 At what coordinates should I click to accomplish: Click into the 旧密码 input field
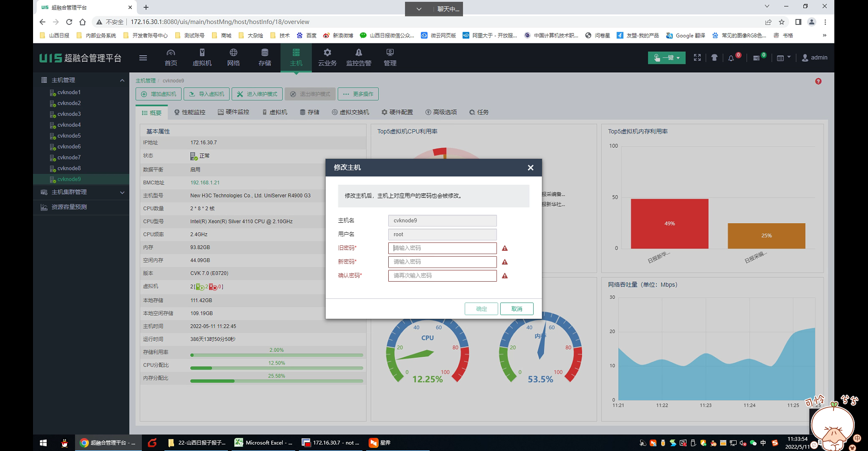tap(442, 248)
